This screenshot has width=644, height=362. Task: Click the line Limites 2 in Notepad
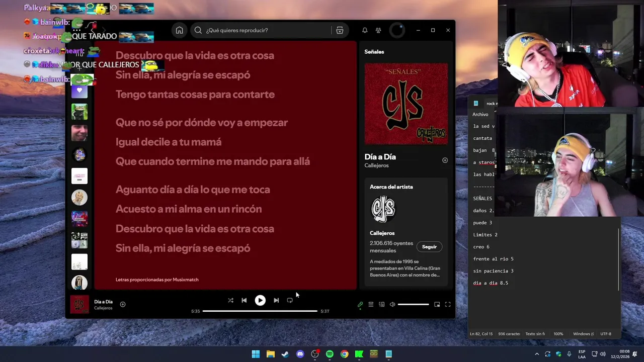pyautogui.click(x=485, y=235)
